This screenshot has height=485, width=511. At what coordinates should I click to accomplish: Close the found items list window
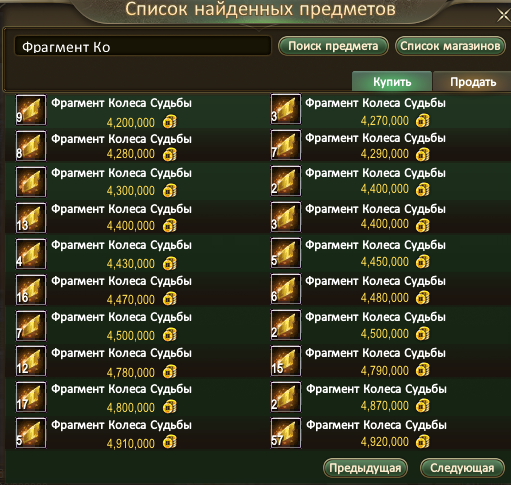(504, 15)
